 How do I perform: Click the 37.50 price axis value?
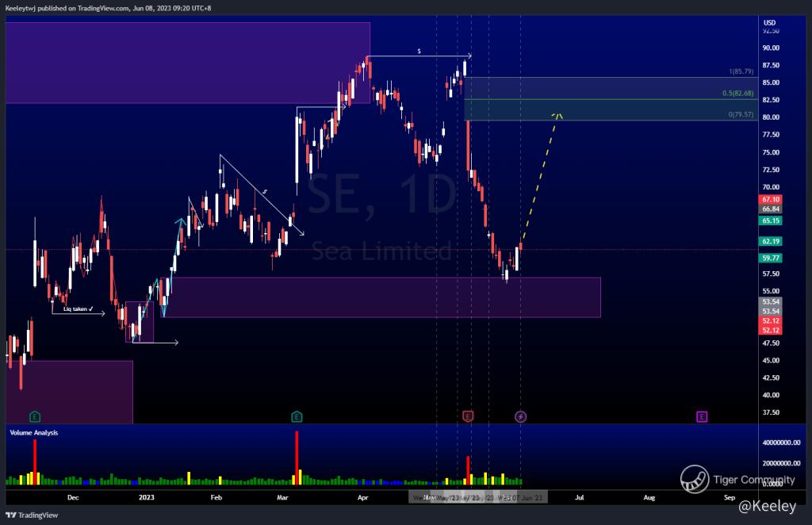tap(771, 412)
